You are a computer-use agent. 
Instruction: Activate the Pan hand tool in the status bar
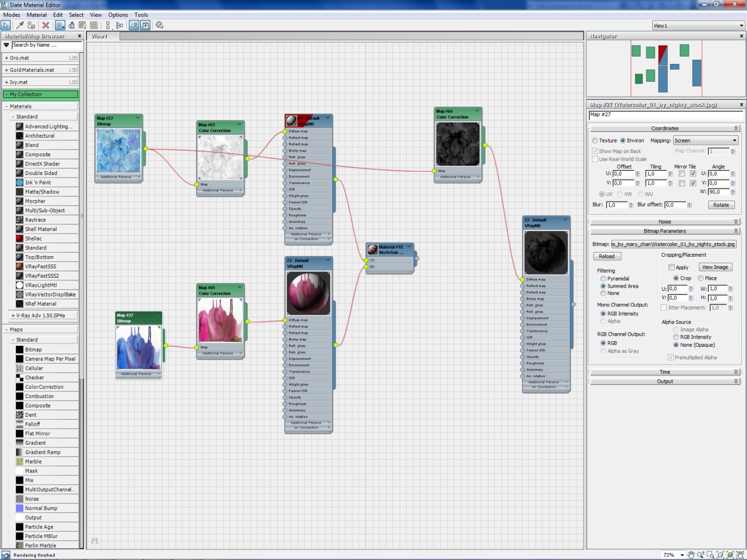click(691, 555)
